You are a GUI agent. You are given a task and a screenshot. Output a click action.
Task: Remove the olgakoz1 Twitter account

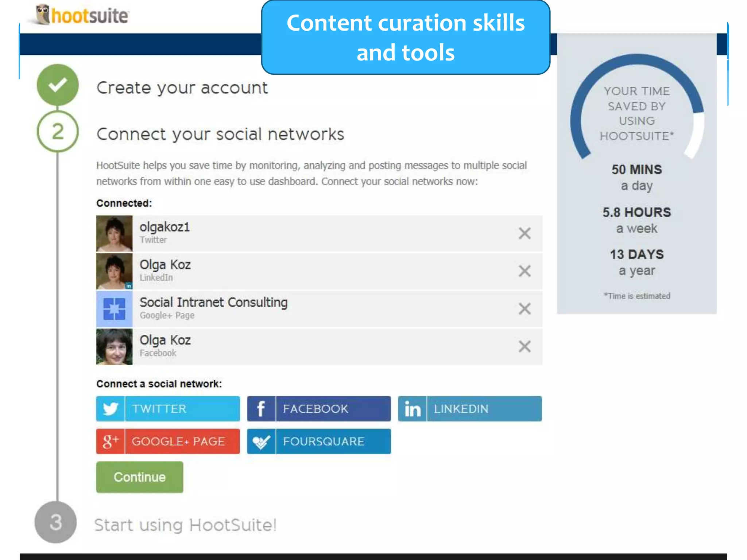click(525, 233)
